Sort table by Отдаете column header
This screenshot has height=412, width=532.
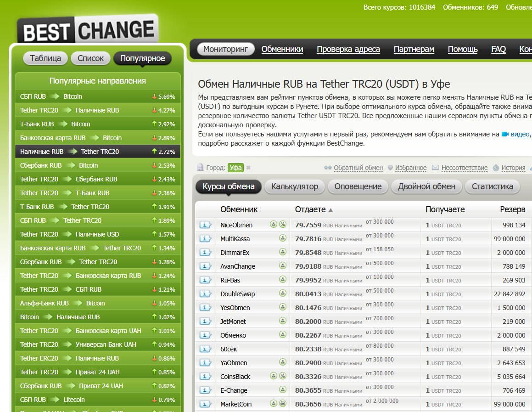coord(310,209)
